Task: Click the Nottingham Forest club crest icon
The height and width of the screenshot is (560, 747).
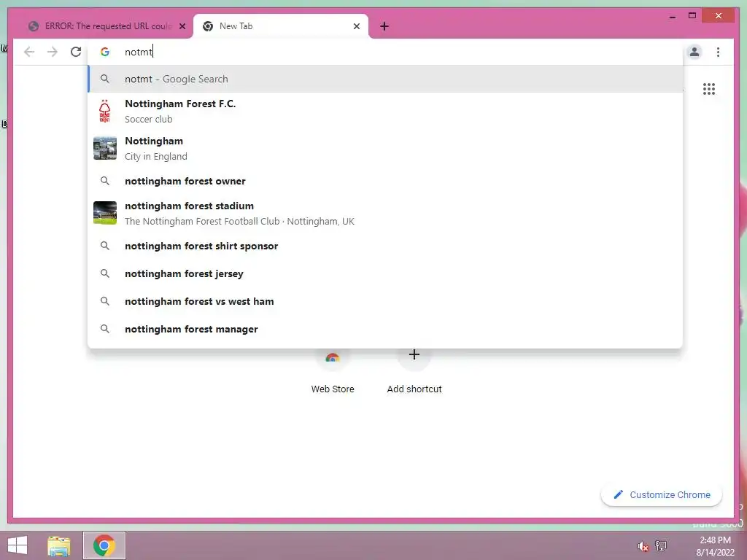Action: point(105,111)
